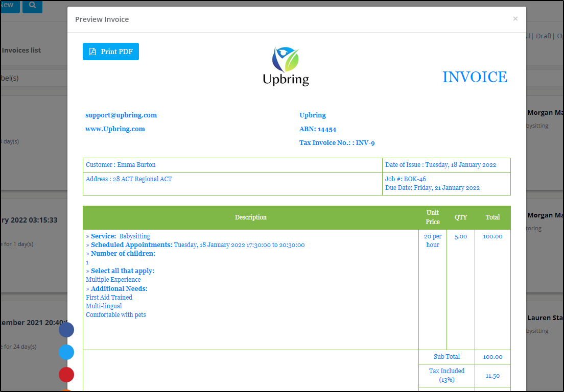Click Multi-lingual text
Viewport: 564px width, 392px height.
104,306
